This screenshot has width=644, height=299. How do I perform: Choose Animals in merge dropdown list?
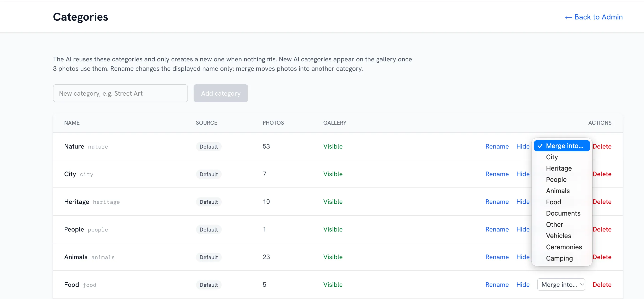click(x=562, y=191)
